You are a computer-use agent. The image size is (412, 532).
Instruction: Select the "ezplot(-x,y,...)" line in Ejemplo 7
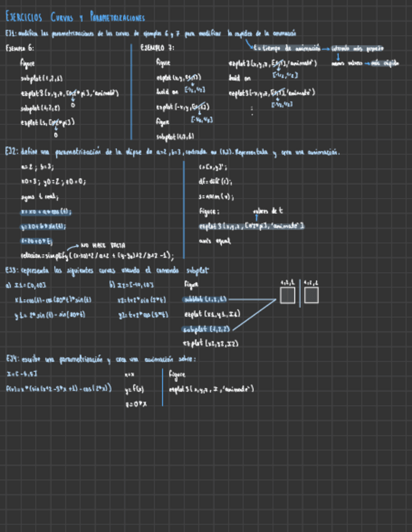182,107
